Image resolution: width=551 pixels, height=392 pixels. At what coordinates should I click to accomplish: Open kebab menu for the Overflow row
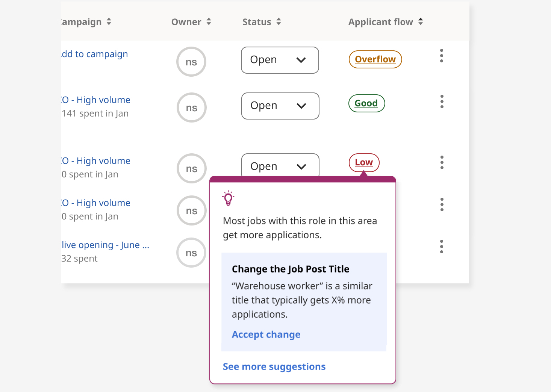[x=442, y=56]
